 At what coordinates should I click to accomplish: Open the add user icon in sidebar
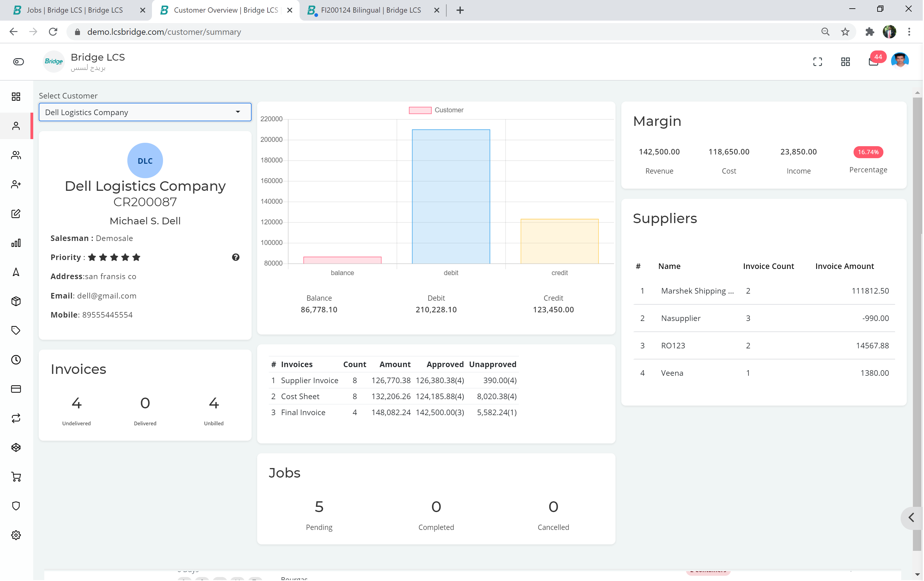pyautogui.click(x=16, y=185)
